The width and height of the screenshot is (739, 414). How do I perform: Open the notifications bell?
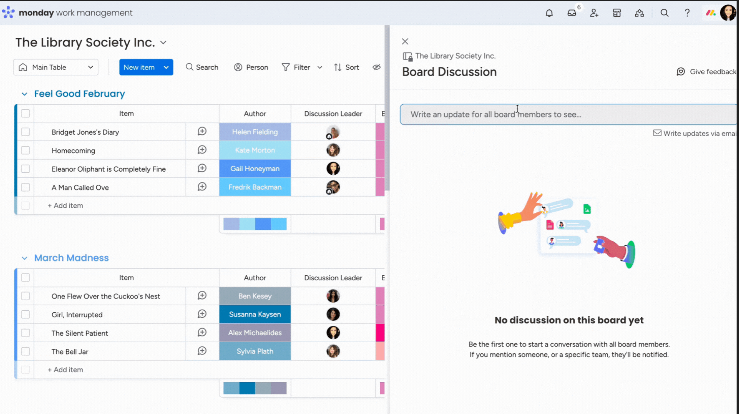549,13
